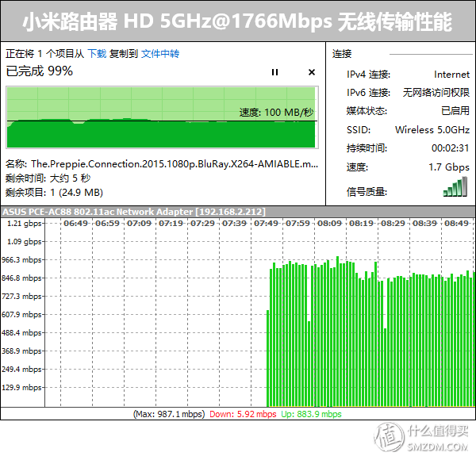Viewport: 476px width, 460px height.
Task: Click the ASUS PCE-AC88 adapter title bar
Action: pos(238,212)
